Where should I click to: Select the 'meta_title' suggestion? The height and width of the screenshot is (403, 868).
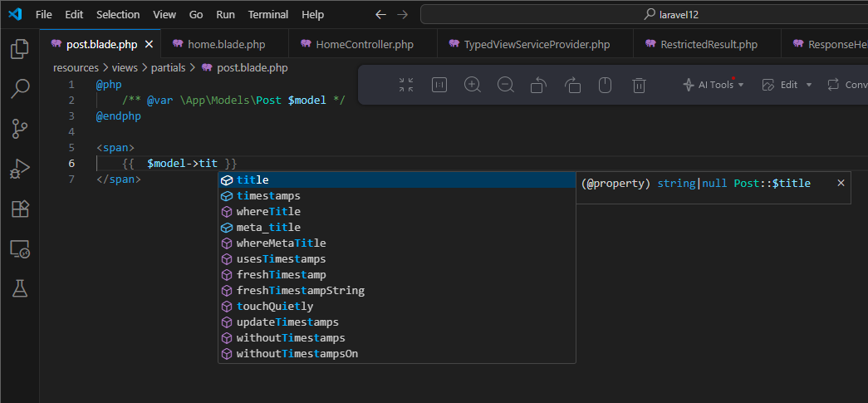point(396,228)
